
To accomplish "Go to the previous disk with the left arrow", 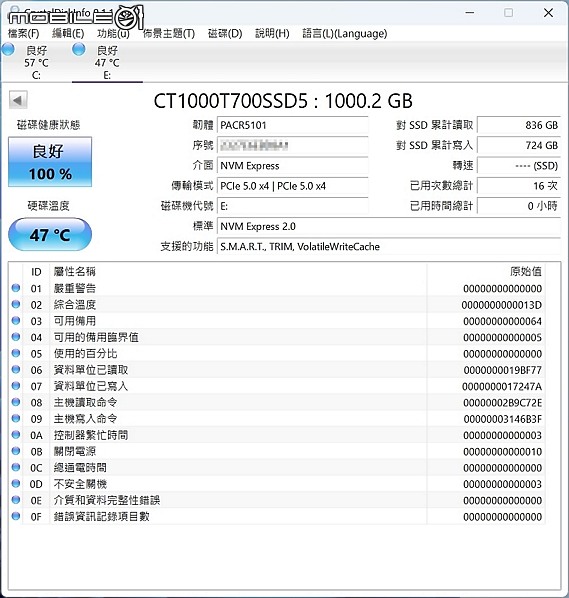I will (18, 100).
